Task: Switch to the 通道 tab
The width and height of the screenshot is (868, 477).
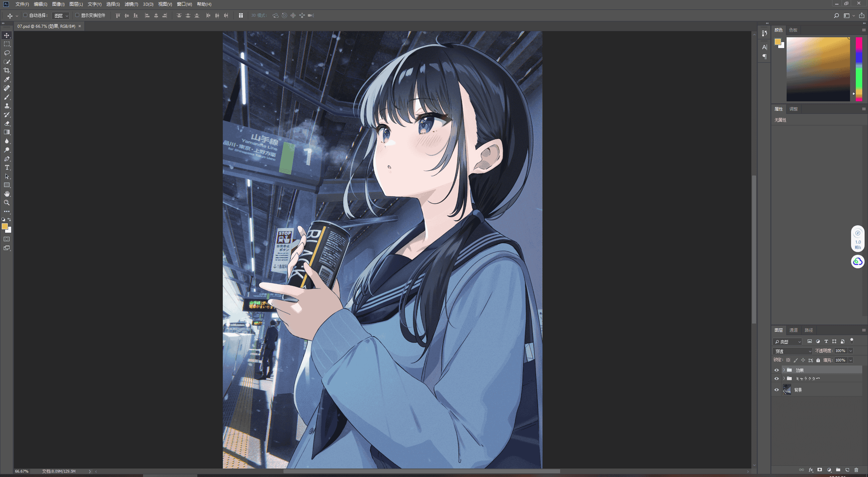Action: 793,330
